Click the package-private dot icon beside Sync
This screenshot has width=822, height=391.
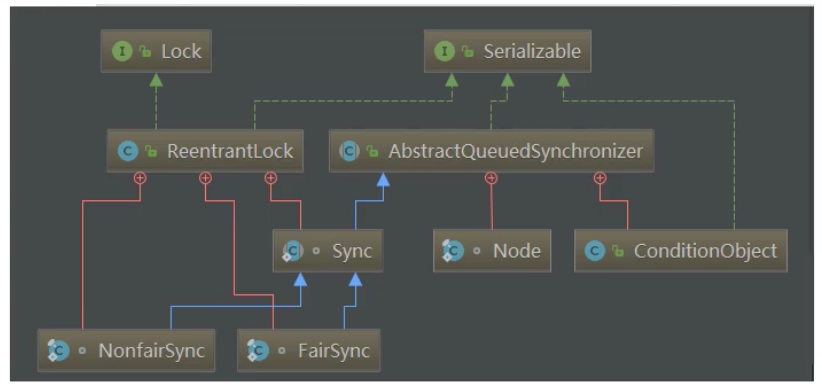(316, 251)
